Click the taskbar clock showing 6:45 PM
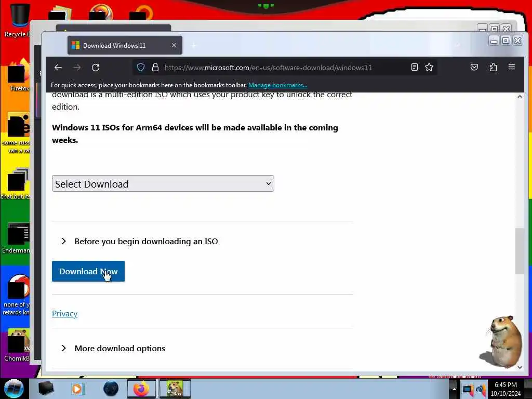This screenshot has height=399, width=532. 506,389
